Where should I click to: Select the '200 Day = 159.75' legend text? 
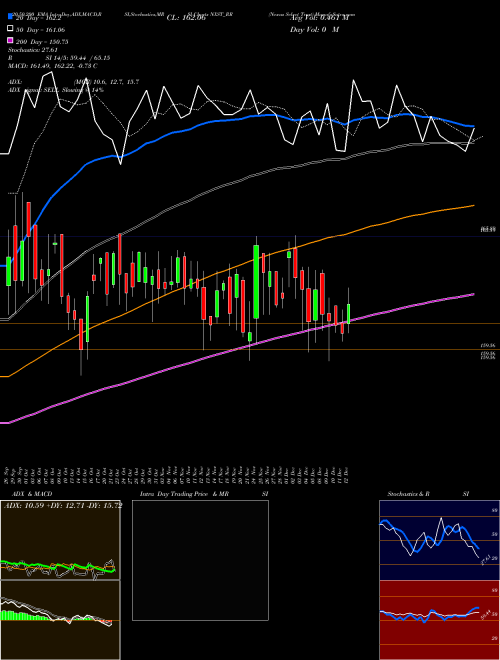coord(42,42)
